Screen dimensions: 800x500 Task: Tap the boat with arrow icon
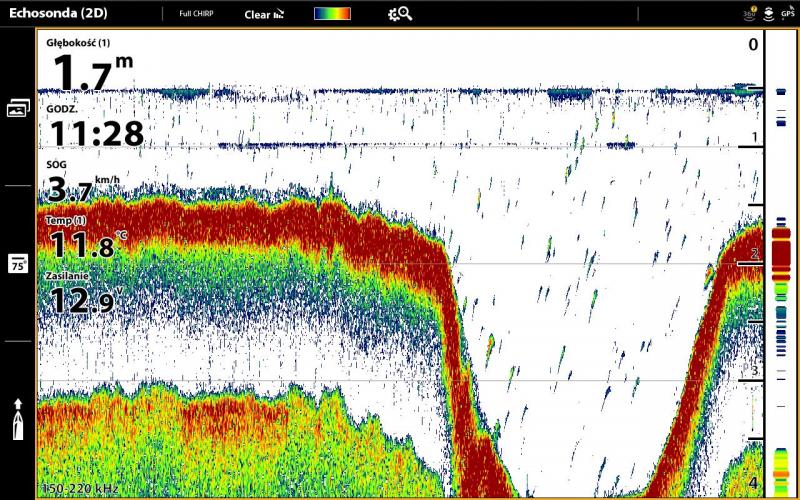[18, 419]
